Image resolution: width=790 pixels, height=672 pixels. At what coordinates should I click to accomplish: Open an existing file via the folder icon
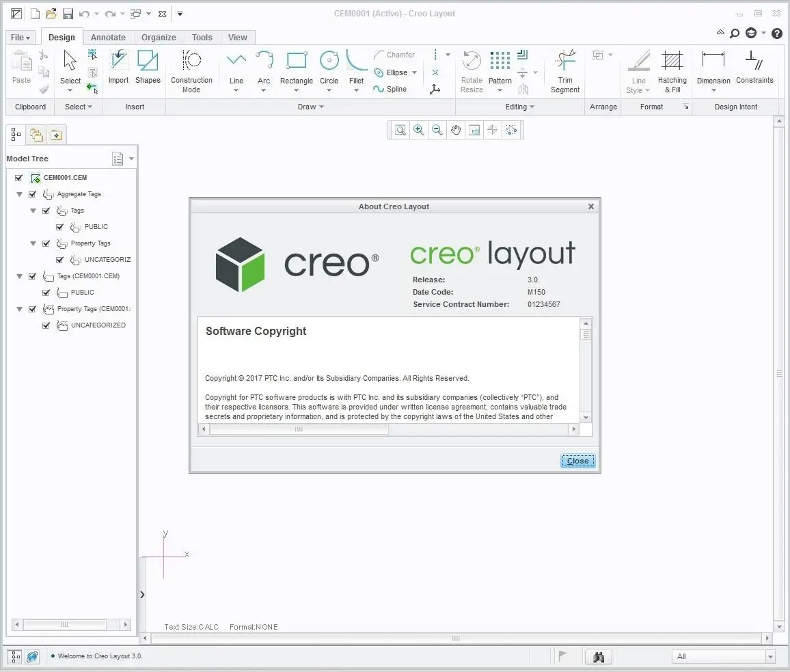[x=51, y=14]
